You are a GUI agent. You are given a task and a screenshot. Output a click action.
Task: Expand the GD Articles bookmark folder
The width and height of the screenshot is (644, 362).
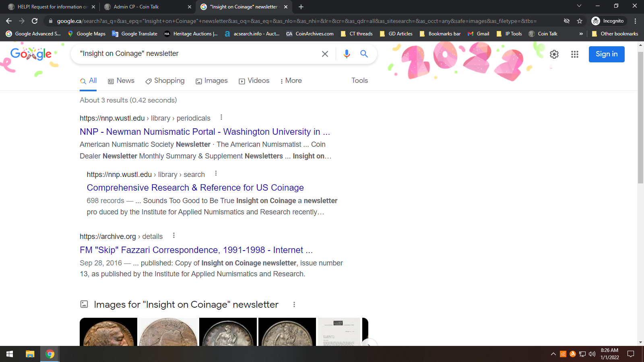coord(396,34)
